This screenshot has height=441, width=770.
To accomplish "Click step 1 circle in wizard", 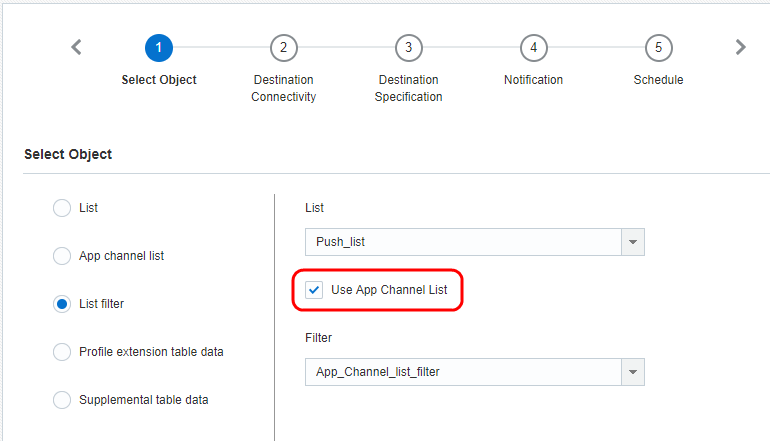I will (x=158, y=47).
